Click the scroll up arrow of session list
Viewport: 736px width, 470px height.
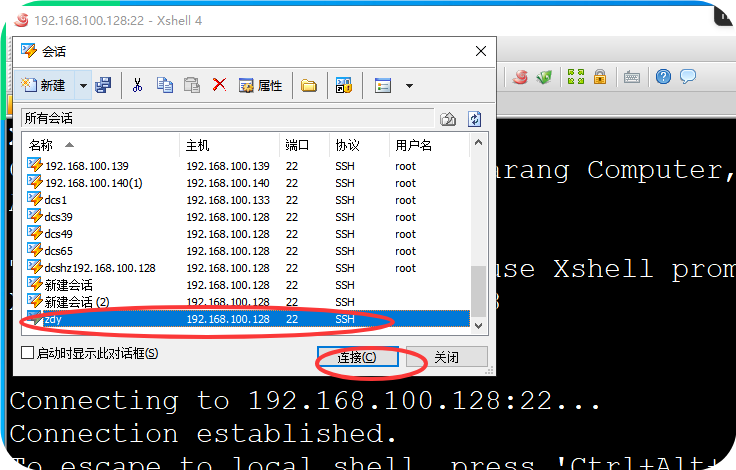tap(478, 142)
